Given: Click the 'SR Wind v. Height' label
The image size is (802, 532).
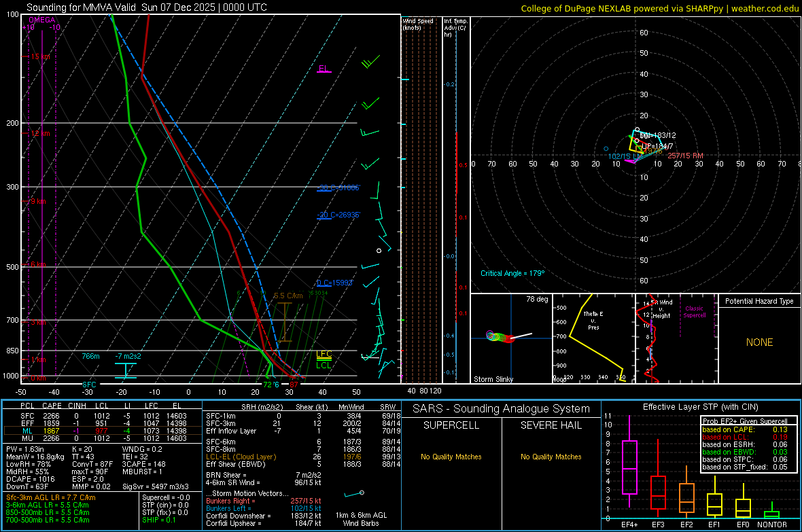Looking at the screenshot, I should 662,309.
